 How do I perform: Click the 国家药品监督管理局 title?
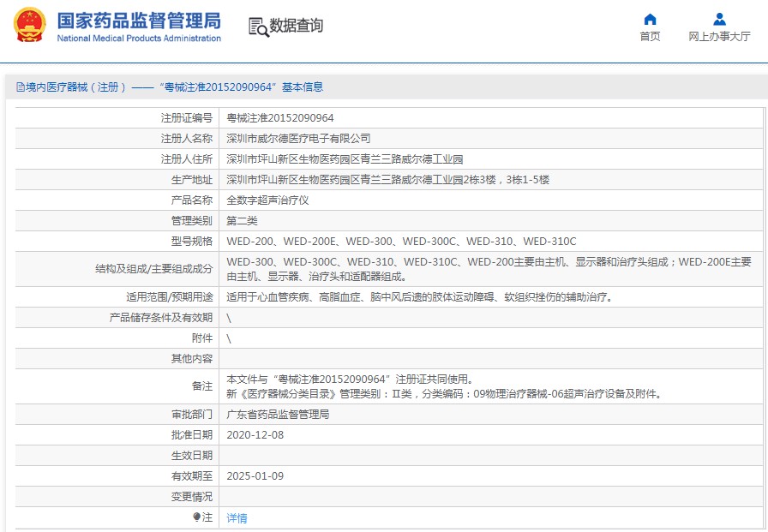[x=139, y=21]
